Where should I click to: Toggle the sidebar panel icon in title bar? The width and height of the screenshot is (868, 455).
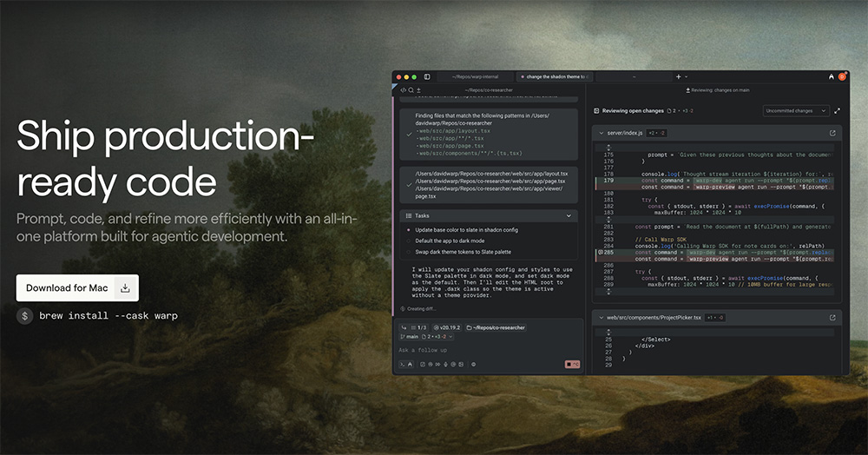[x=427, y=77]
